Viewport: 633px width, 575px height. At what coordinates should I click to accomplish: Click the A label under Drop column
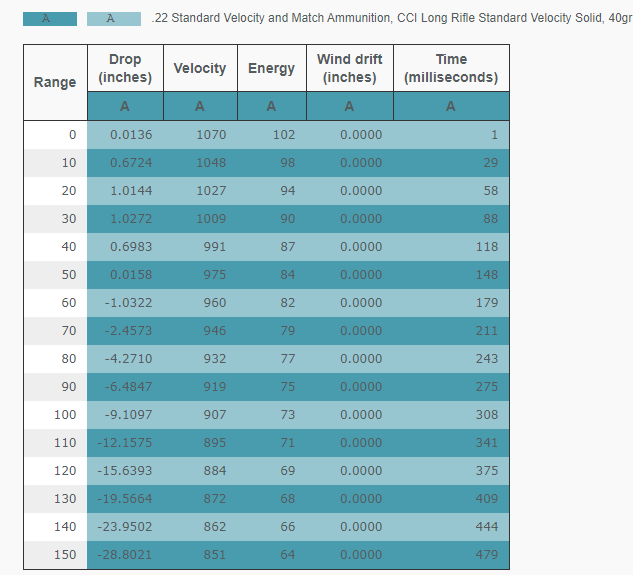[x=125, y=106]
